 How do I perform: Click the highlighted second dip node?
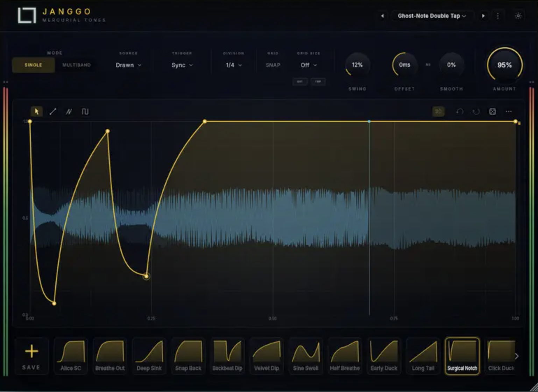[147, 276]
